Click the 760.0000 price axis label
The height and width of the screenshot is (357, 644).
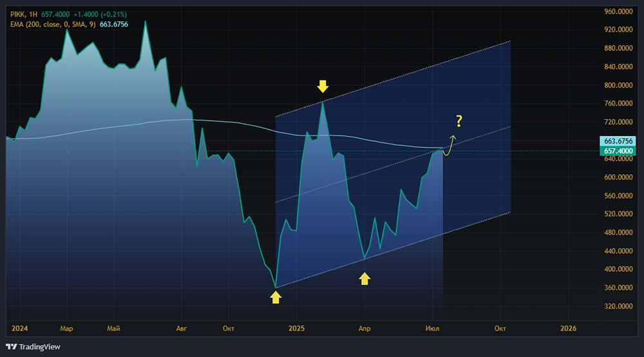618,103
